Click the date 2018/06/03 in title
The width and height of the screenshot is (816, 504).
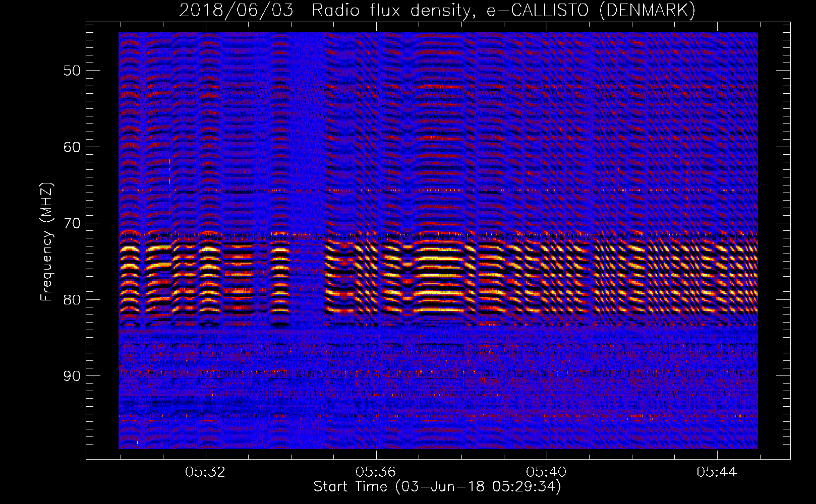tap(236, 10)
